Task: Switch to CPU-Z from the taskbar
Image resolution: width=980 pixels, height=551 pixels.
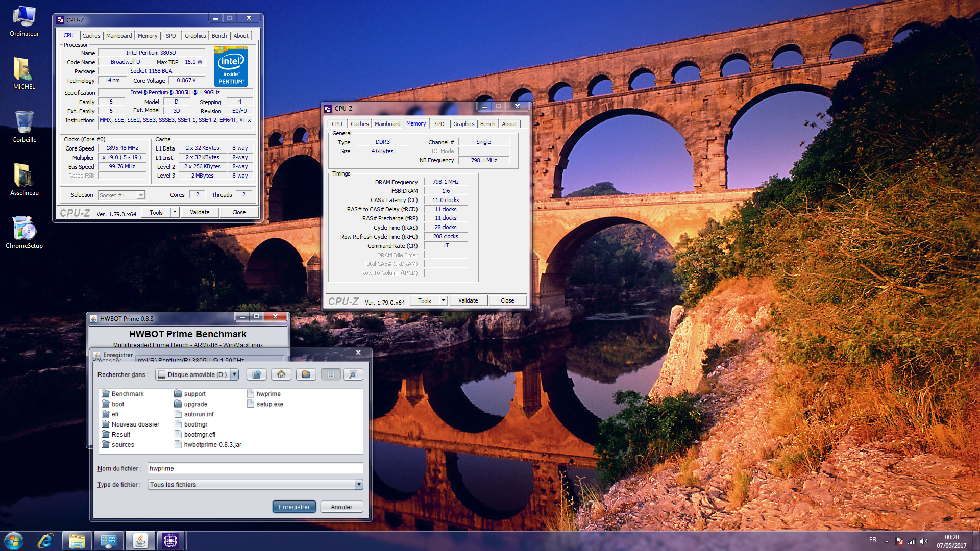Action: pos(170,541)
